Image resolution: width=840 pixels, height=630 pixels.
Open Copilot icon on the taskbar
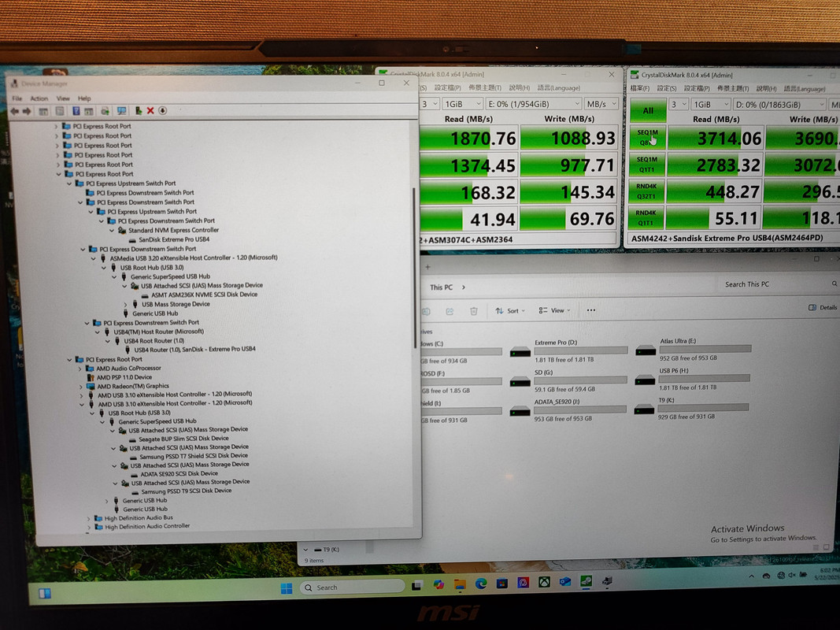[439, 585]
